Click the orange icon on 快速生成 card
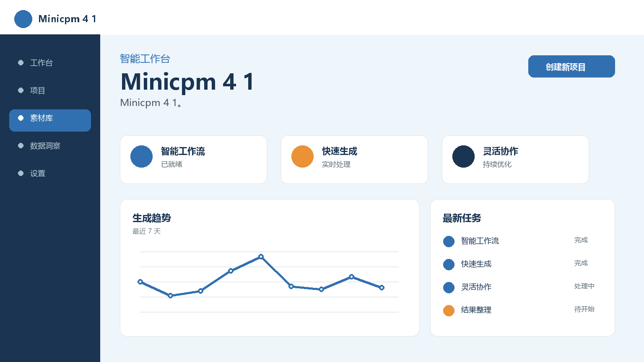 click(302, 157)
